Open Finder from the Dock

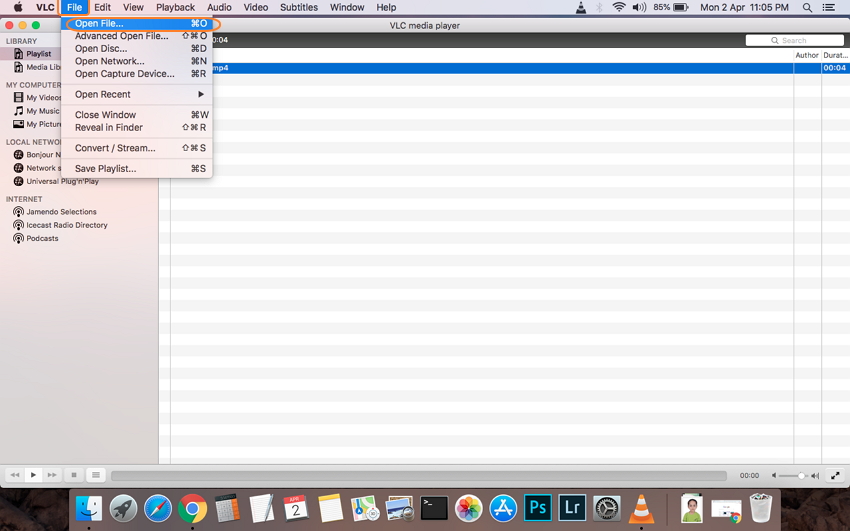coord(89,509)
